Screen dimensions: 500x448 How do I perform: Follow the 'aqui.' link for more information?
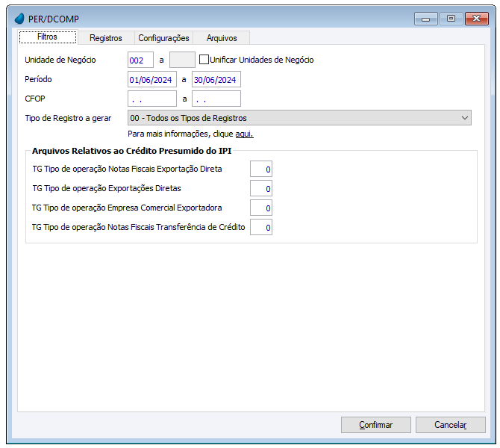(244, 134)
